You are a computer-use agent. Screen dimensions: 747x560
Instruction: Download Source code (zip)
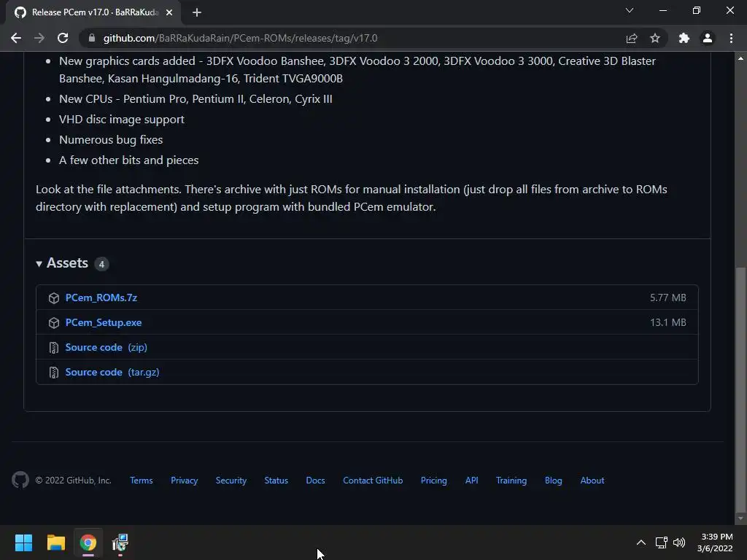pyautogui.click(x=107, y=348)
